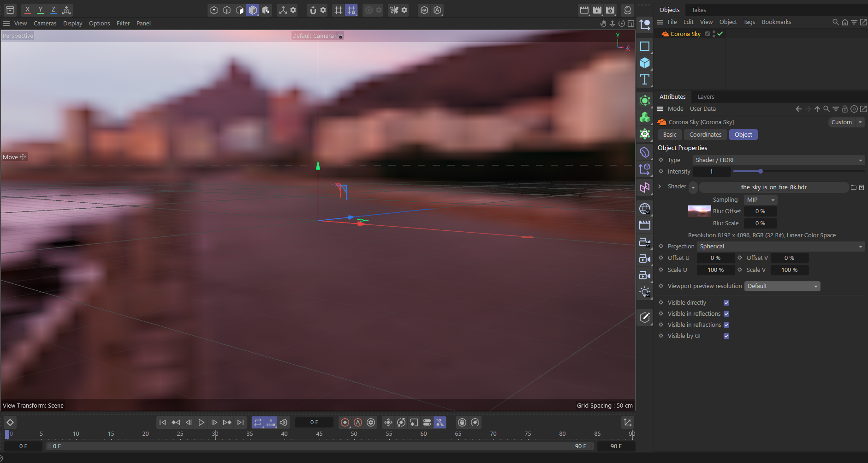Open the Filter menu
Viewport: 868px width, 463px height.
(123, 23)
